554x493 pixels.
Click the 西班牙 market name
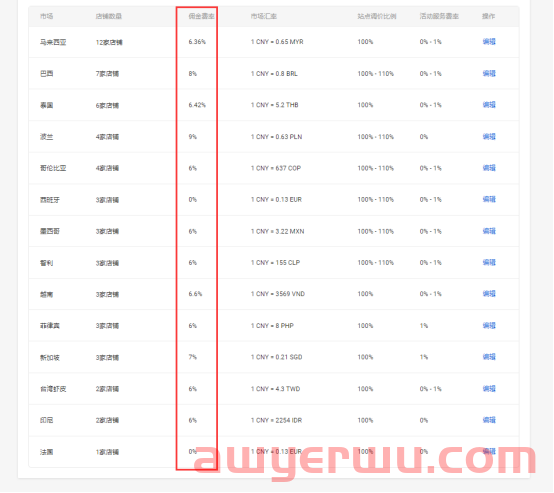50,200
